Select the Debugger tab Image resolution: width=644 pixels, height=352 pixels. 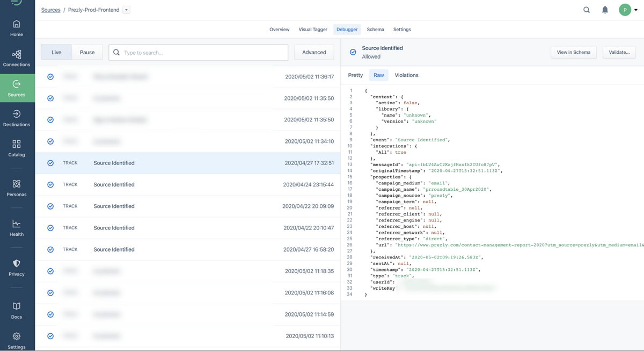click(347, 30)
